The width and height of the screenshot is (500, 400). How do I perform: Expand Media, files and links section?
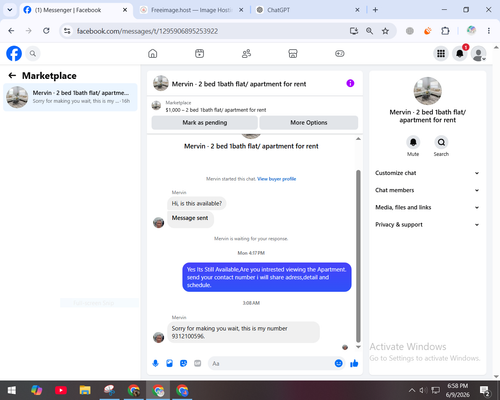(x=427, y=207)
